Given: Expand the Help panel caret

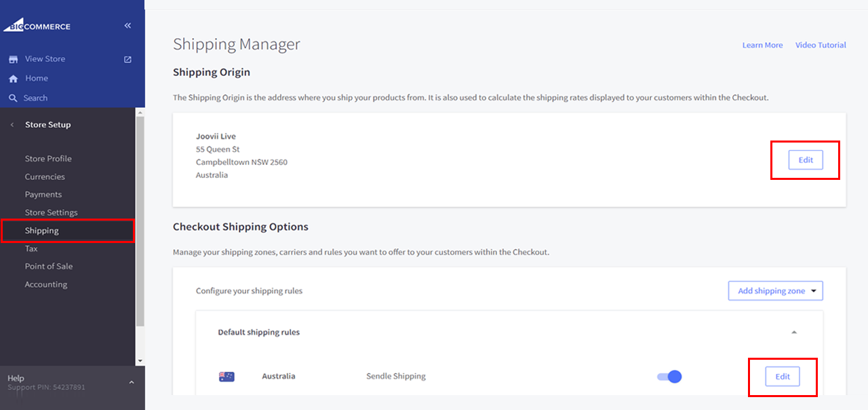Looking at the screenshot, I should (x=131, y=381).
